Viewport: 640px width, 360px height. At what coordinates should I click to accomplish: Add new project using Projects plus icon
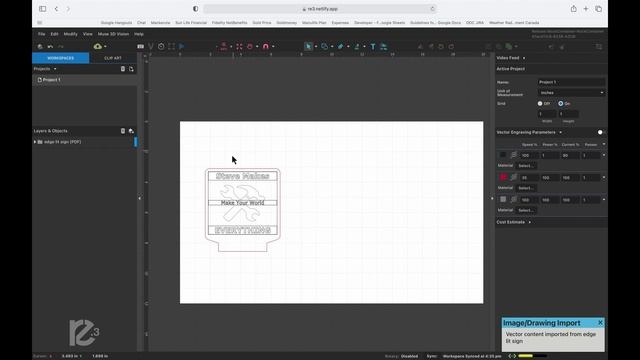click(x=131, y=69)
